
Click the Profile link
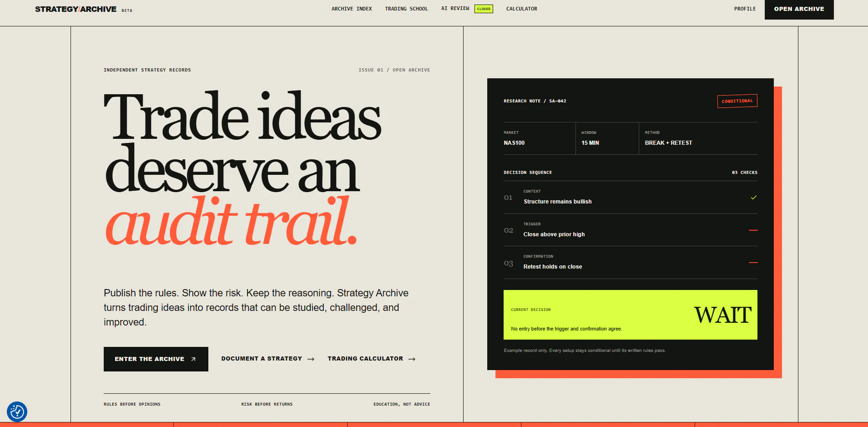[745, 9]
